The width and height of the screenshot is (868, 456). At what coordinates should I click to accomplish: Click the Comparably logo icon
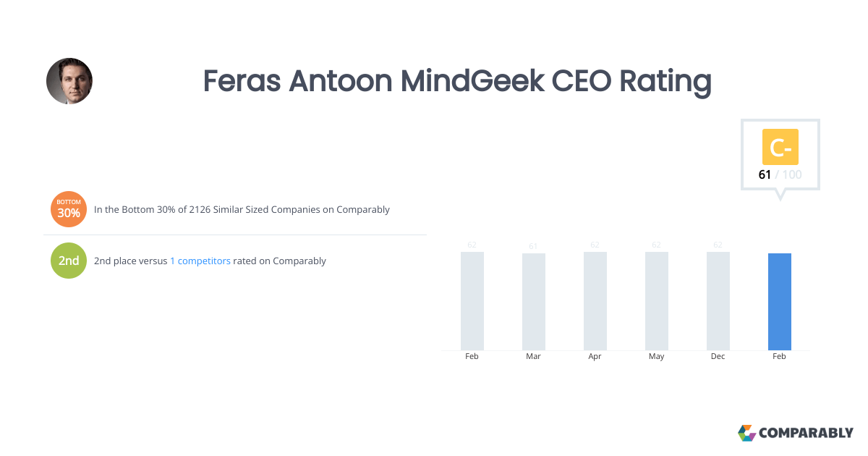[746, 433]
